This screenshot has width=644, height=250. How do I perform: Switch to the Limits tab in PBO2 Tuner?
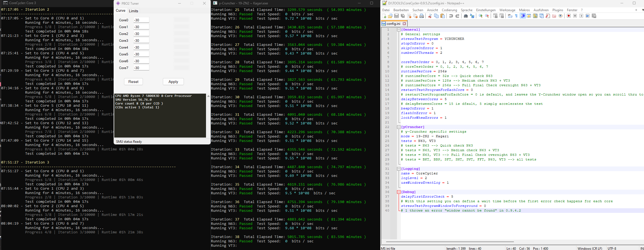coord(134,11)
